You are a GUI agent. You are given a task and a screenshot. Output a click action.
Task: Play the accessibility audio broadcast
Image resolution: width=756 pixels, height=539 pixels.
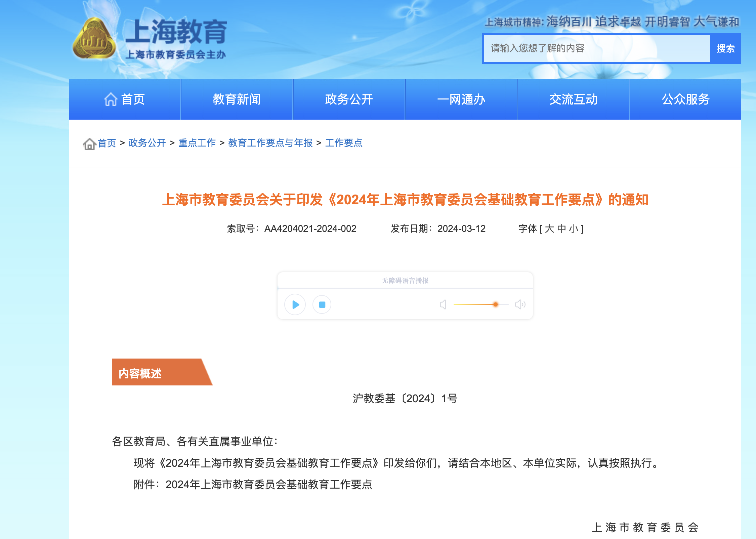[x=295, y=304]
